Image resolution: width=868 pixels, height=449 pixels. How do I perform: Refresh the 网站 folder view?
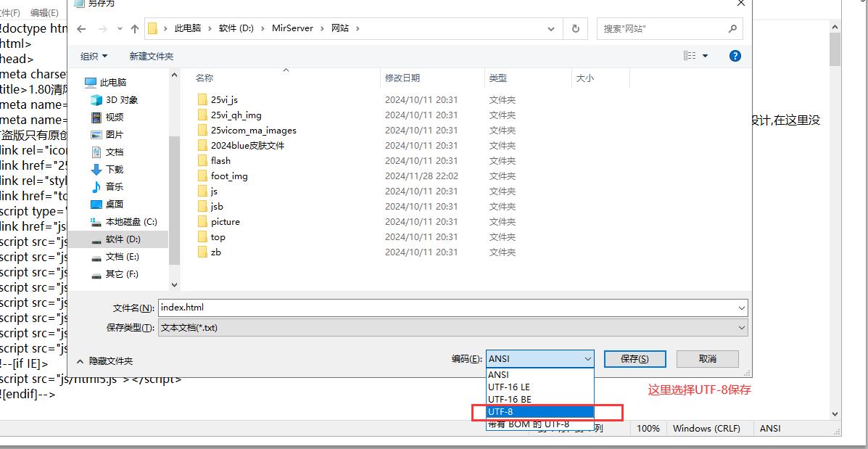(576, 28)
